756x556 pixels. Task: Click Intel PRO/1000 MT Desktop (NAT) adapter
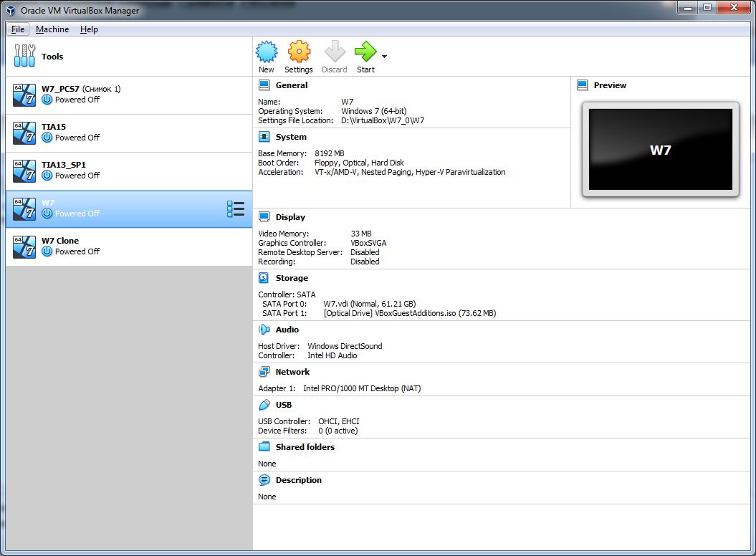362,388
